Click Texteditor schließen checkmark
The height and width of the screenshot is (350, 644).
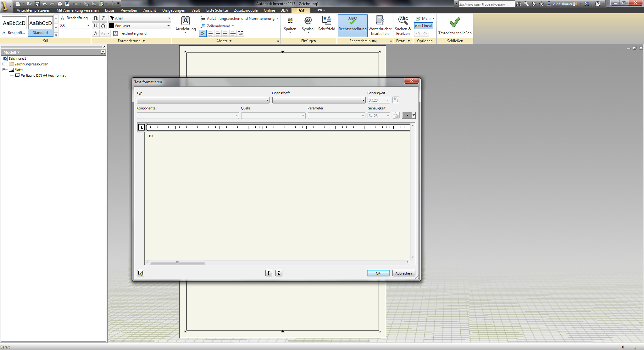(x=455, y=25)
